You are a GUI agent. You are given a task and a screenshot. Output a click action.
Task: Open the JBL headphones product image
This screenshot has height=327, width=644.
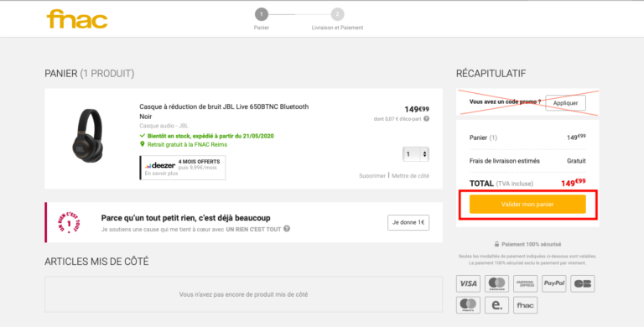[x=87, y=136]
